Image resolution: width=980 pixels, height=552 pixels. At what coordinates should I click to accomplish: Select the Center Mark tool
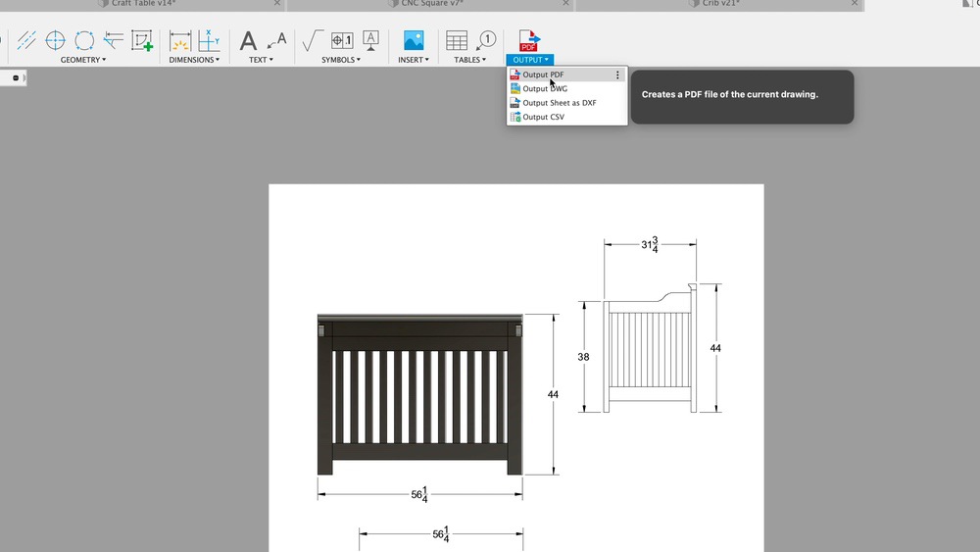tap(56, 40)
